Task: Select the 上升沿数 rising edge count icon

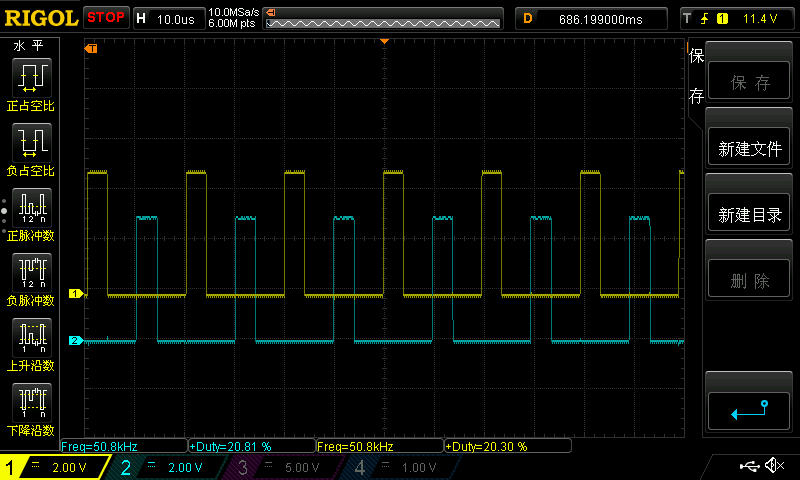Action: tap(30, 337)
